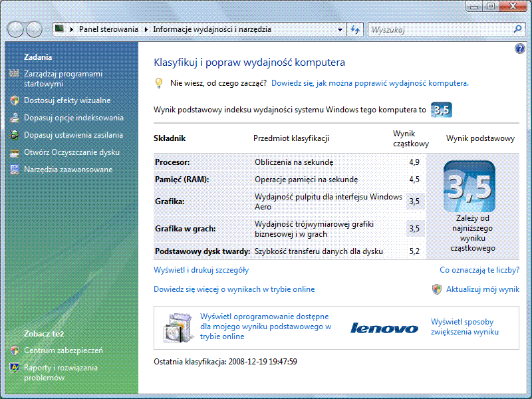This screenshot has width=532, height=399.
Task: Click Operacje pamięci na sekundę text
Action: [x=306, y=180]
